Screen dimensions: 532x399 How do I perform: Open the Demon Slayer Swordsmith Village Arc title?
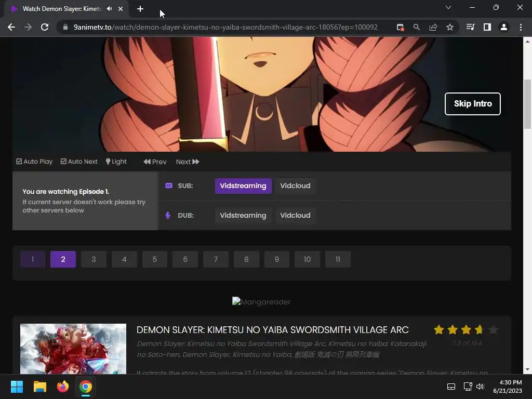(x=272, y=330)
